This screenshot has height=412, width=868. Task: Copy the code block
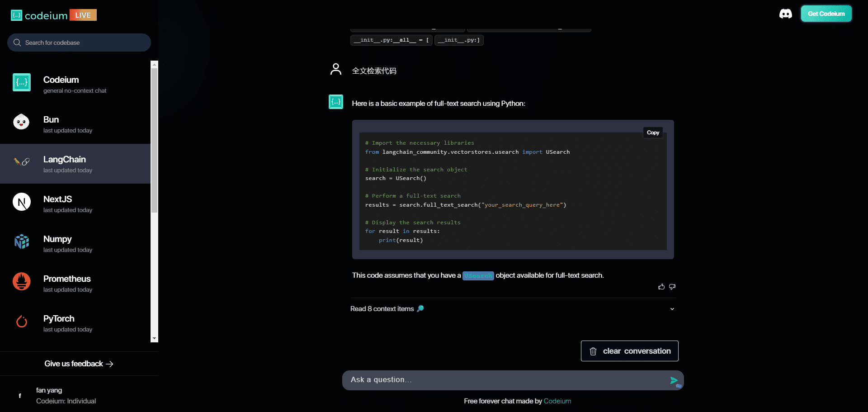(x=653, y=133)
